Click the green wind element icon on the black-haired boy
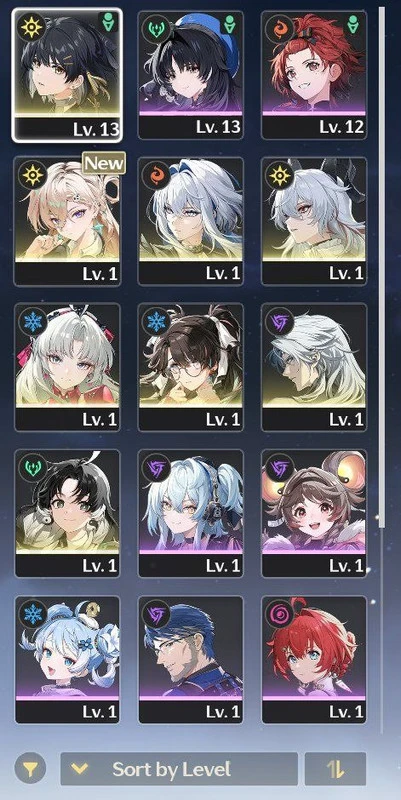 [x=32, y=467]
